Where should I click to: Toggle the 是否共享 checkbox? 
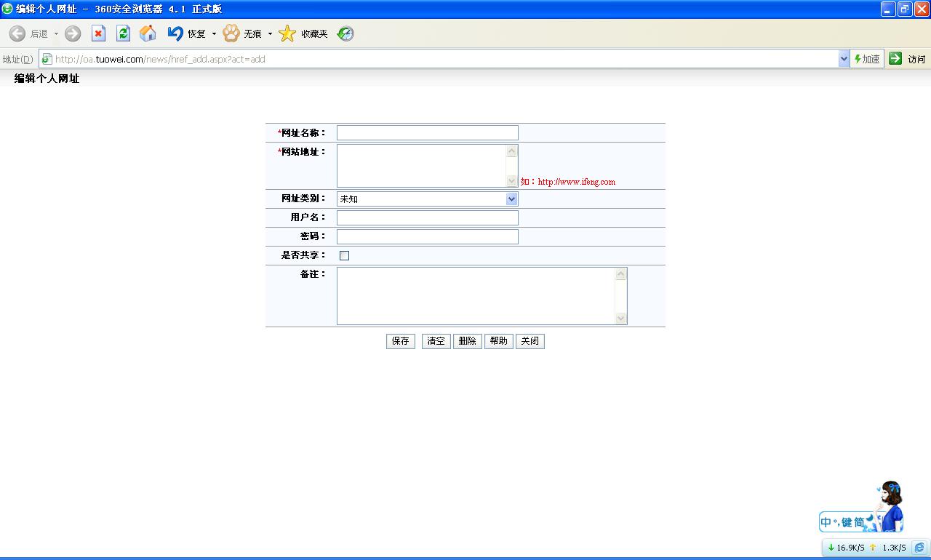pos(345,255)
